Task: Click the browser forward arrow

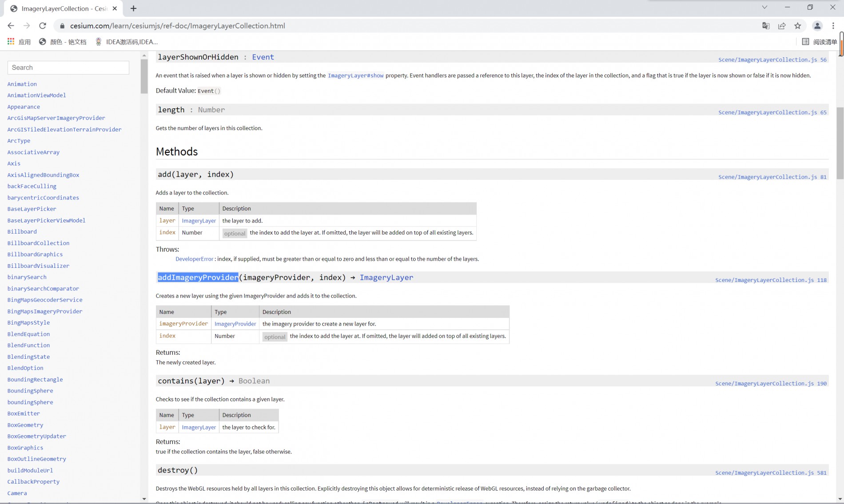Action: coord(27,26)
